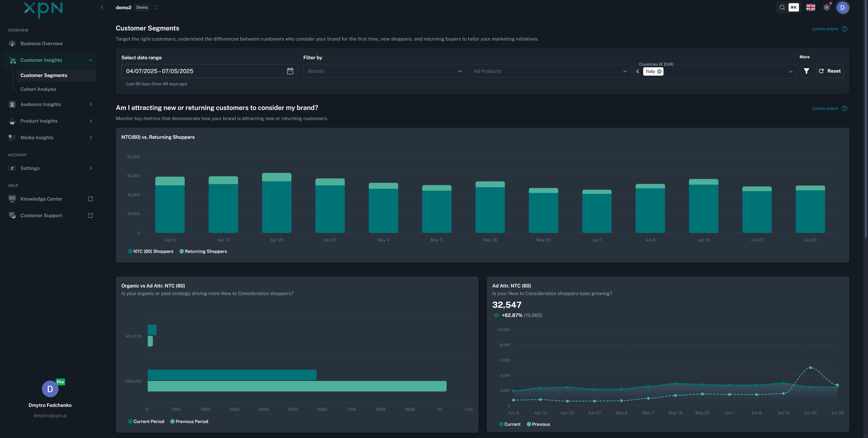Open the Brands filter dropdown
Screen dimensions: 868x438
(384, 71)
